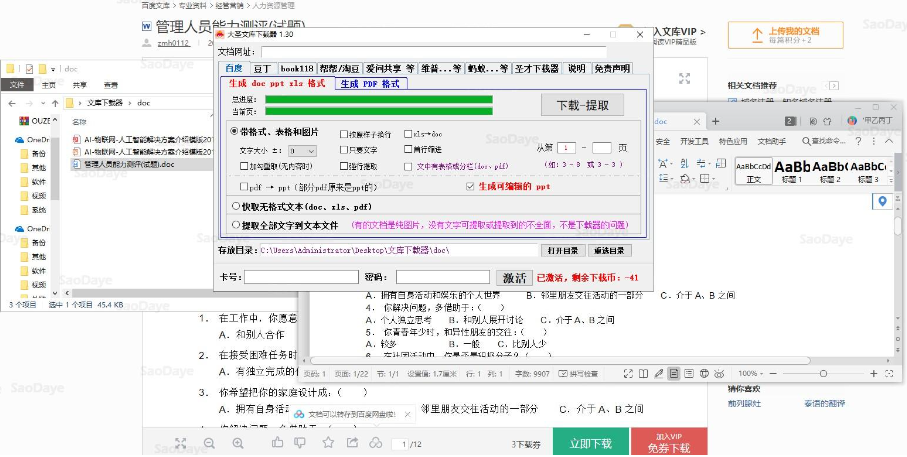Viewport: 907px width, 457px height.
Task: Enable WPS writing mode pen icon
Action: pyautogui.click(x=659, y=374)
